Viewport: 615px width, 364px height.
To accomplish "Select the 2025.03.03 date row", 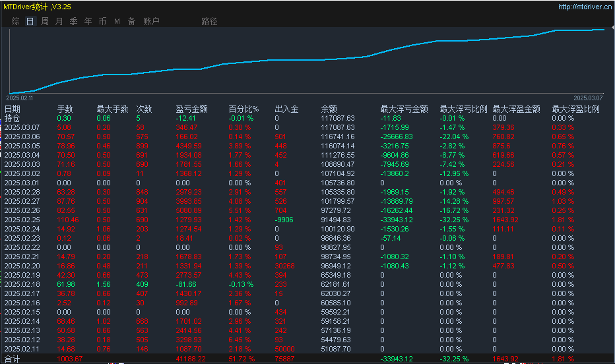I will click(x=22, y=164).
